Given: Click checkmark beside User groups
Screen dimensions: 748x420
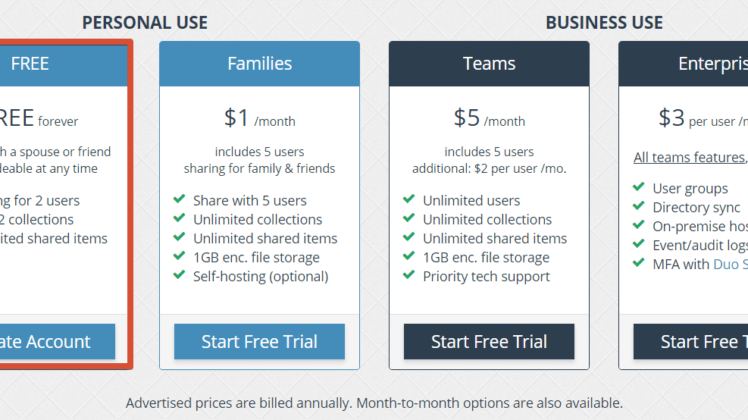Looking at the screenshot, I should pos(639,187).
